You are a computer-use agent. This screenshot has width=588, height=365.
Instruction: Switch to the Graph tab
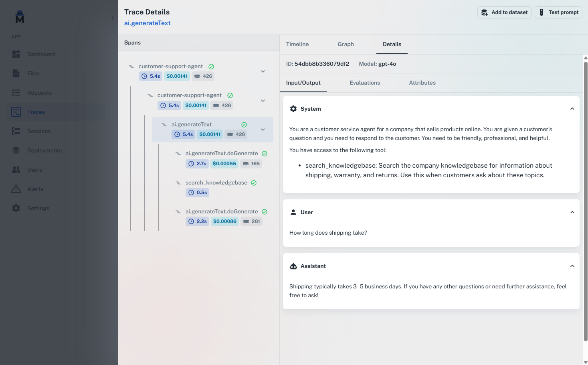click(x=346, y=44)
